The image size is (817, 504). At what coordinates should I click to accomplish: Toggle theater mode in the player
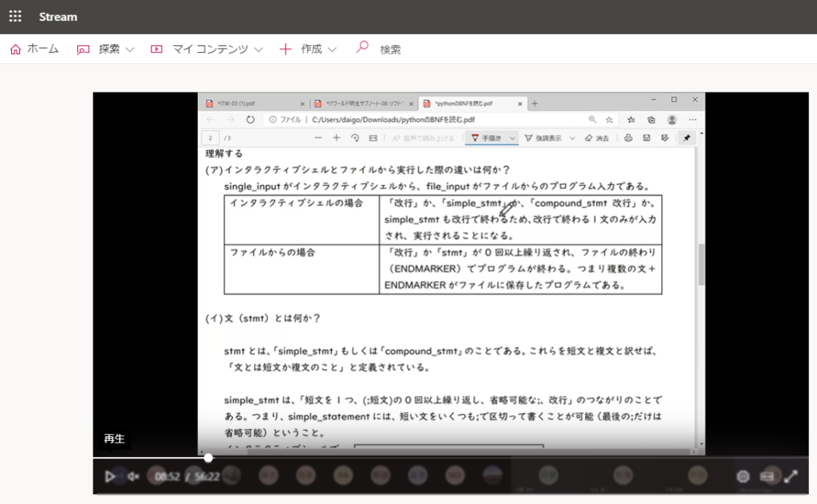pyautogui.click(x=768, y=476)
